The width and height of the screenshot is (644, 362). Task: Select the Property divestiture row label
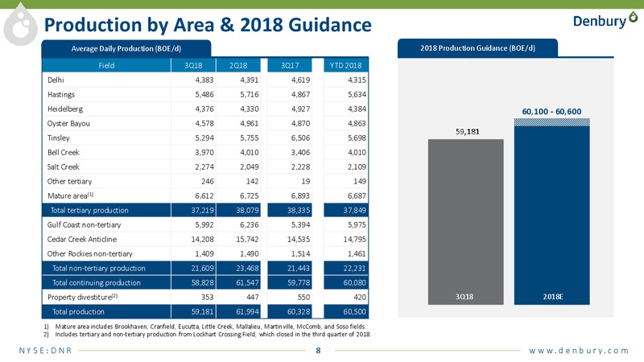tap(82, 297)
